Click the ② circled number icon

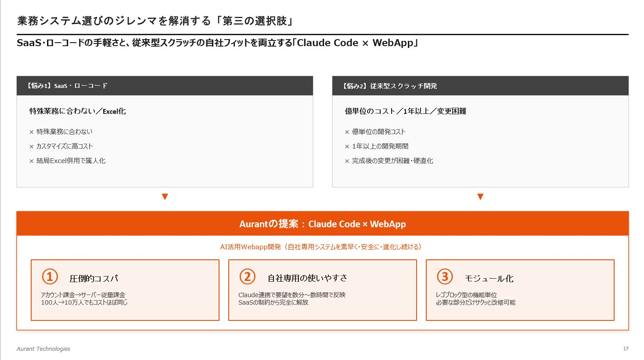point(247,276)
